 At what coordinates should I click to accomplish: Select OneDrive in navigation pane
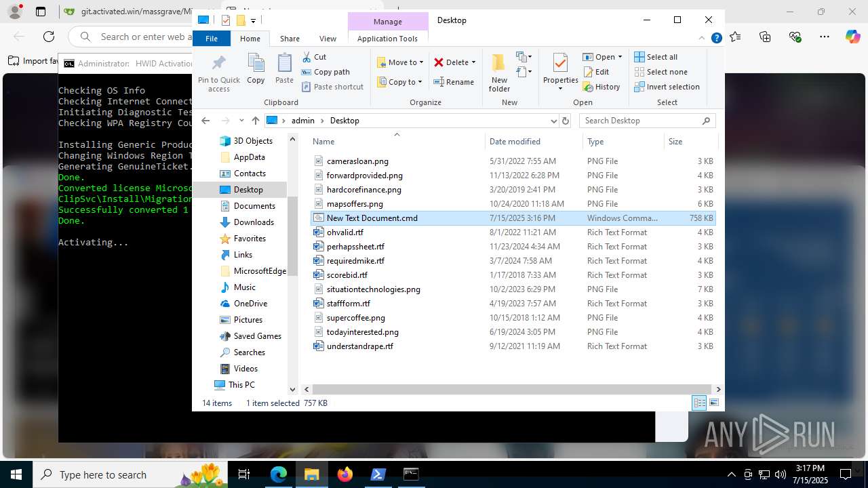[250, 304]
